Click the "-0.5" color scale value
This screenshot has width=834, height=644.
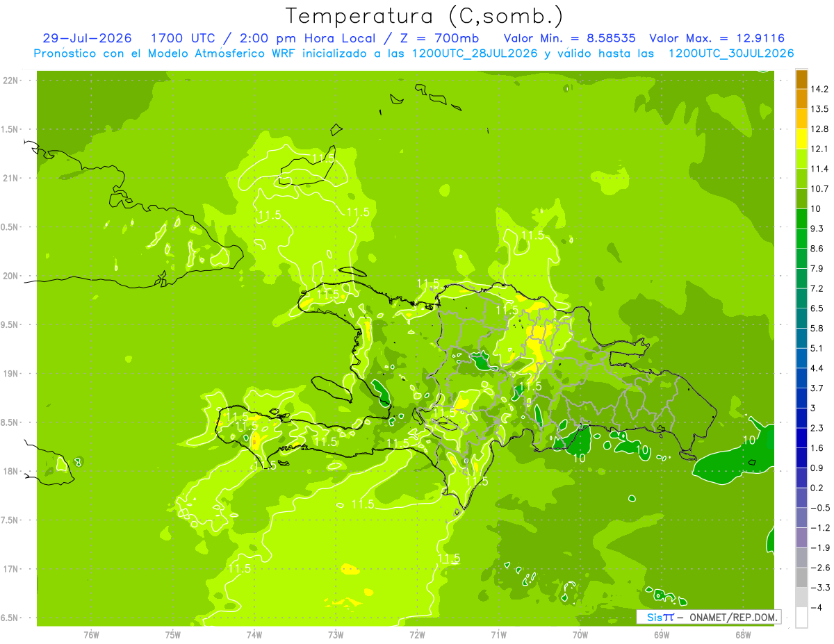click(x=820, y=508)
